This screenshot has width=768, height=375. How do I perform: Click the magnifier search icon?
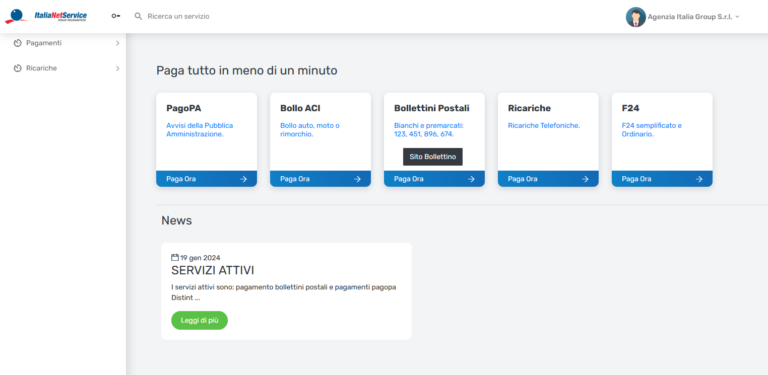[138, 16]
